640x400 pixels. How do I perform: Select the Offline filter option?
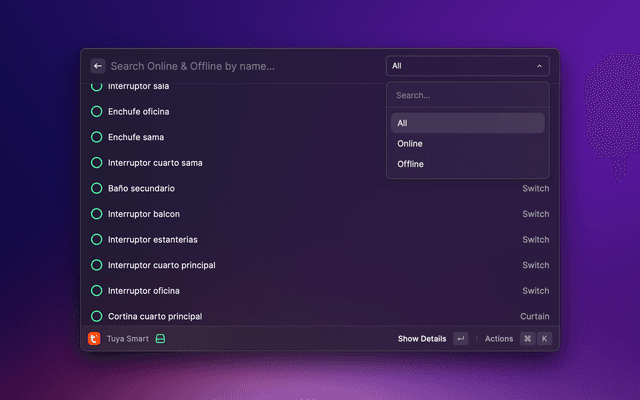tap(410, 164)
